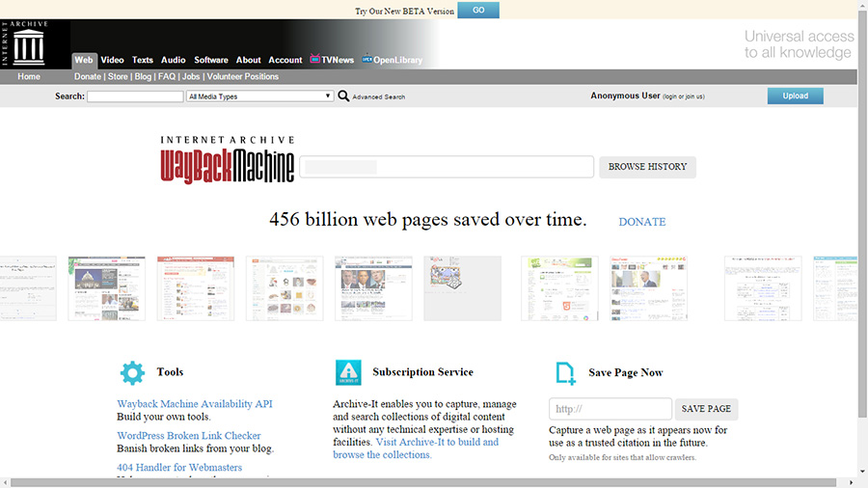Open the thumbnail showing the Capitol building
868x488 pixels.
click(x=107, y=288)
